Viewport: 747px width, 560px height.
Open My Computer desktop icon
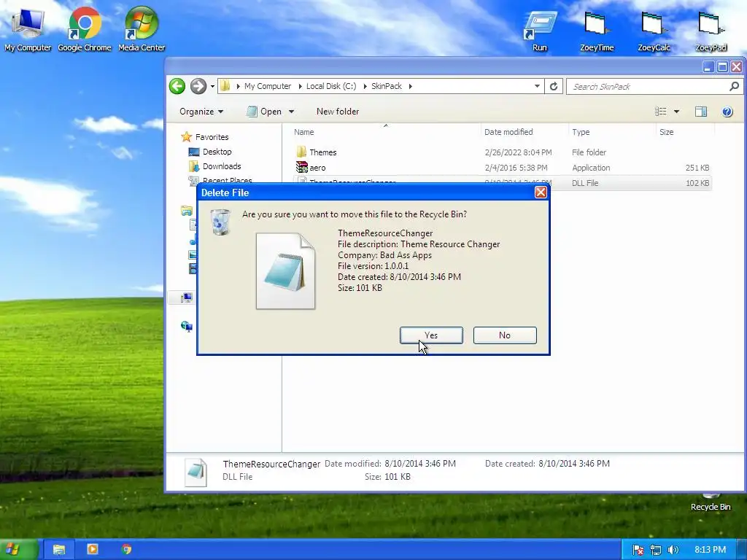(28, 28)
